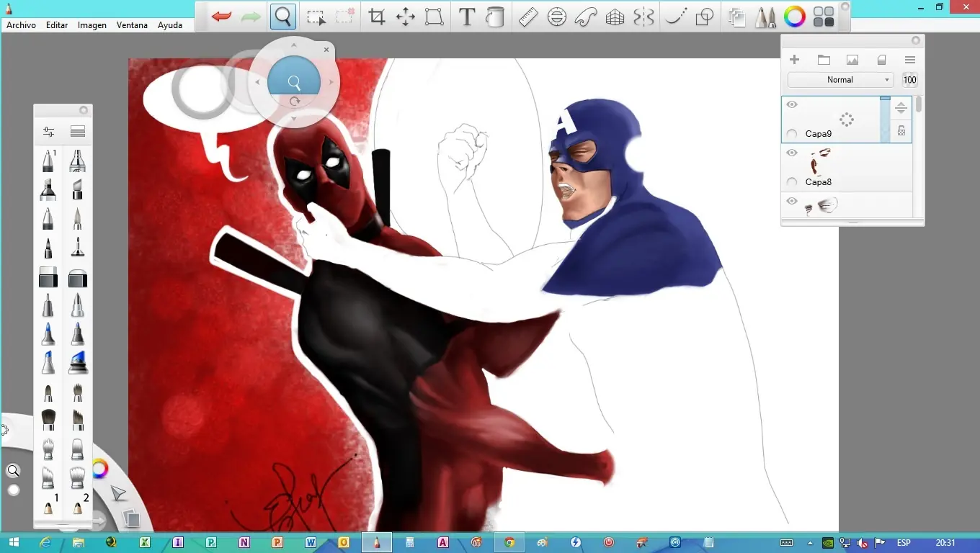Click the up arrow on the zoom puck

pyautogui.click(x=293, y=45)
